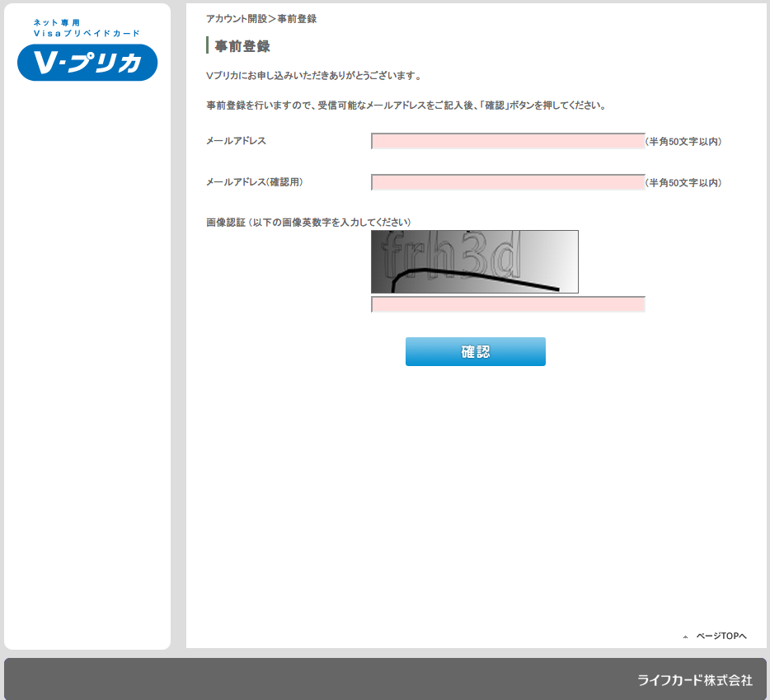Click the 半角50文字以内 hint beside confirmation field

coord(683,183)
